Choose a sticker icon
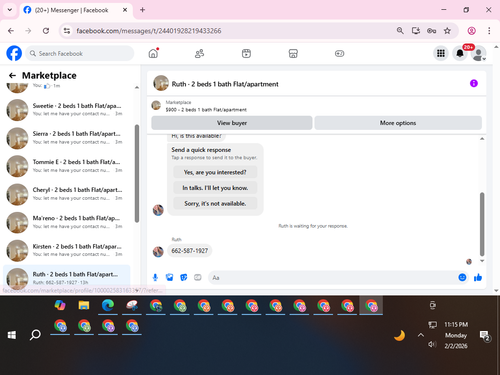 pos(184,277)
